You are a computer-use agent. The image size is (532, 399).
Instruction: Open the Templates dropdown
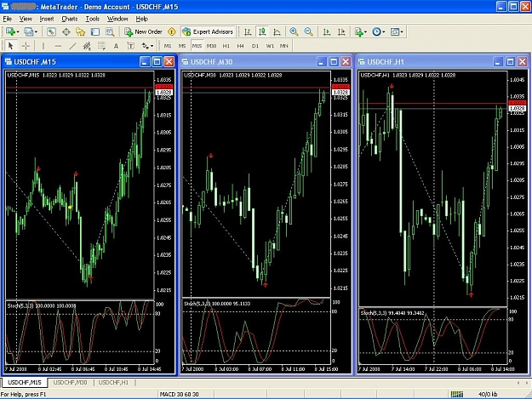397,31
